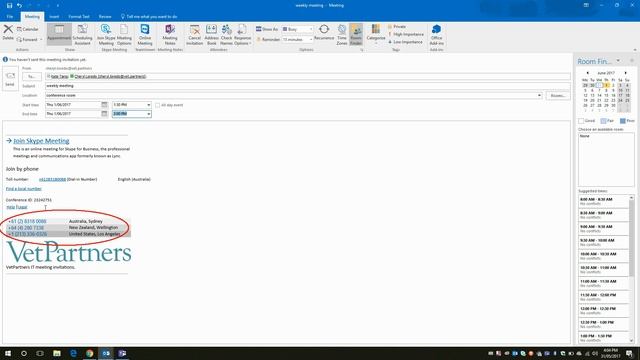
Task: Click the Suggested times scrollbar down arrow
Action: tap(631, 340)
